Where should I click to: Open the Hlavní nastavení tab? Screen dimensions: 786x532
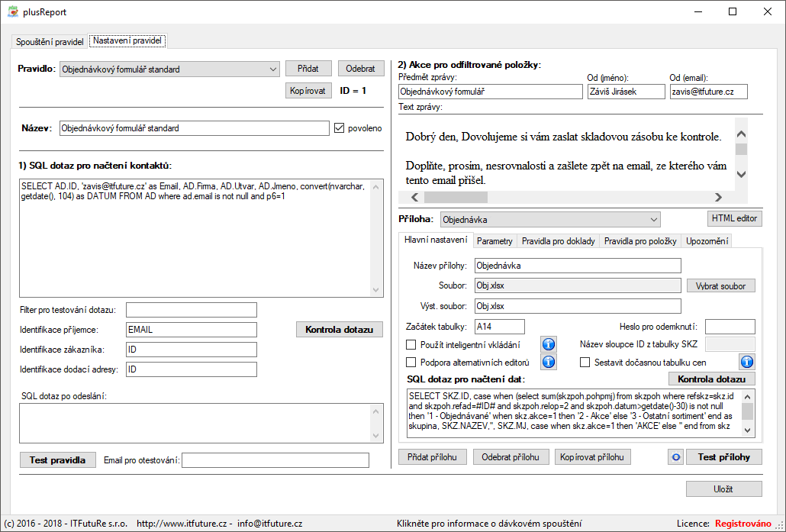pos(436,240)
